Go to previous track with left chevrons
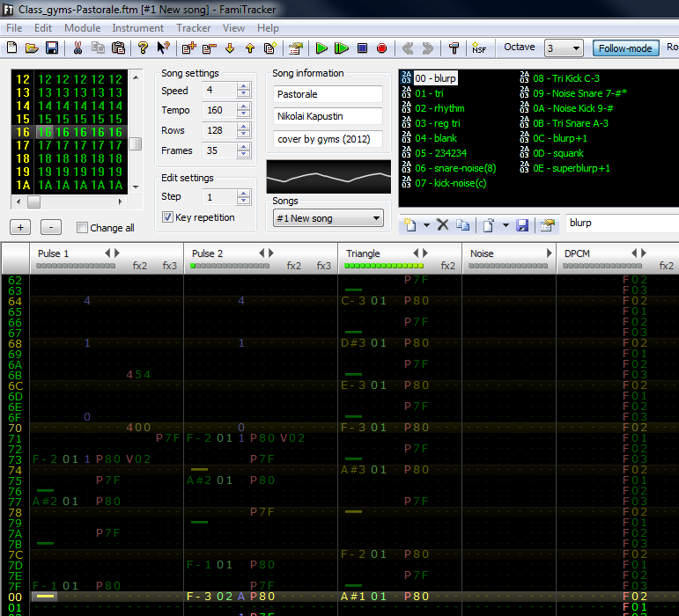 408,48
